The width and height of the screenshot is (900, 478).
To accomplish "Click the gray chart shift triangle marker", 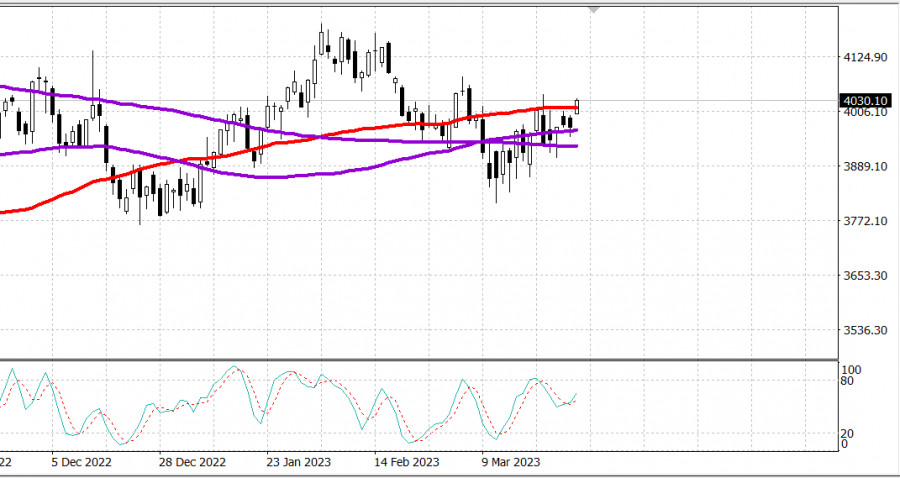I will pos(595,9).
